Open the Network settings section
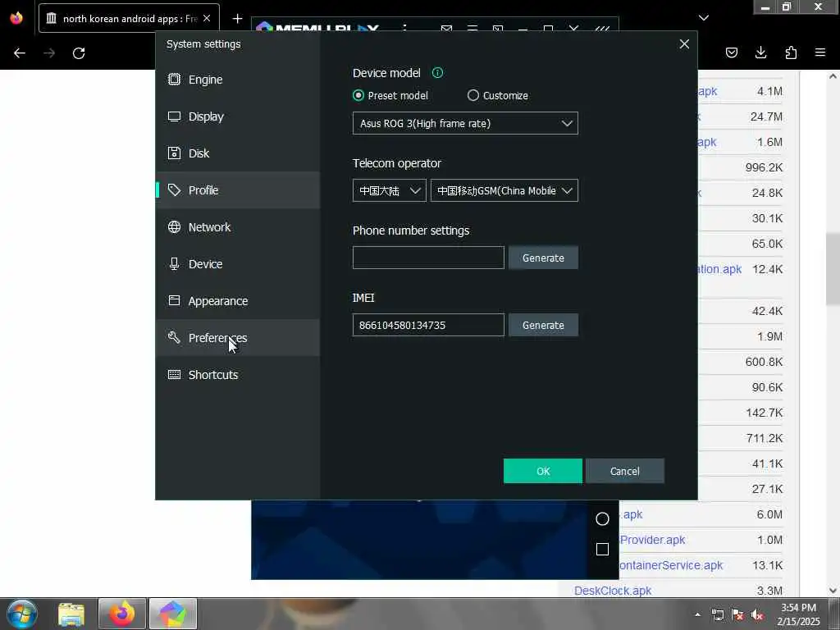Viewport: 840px width, 630px height. click(238, 227)
